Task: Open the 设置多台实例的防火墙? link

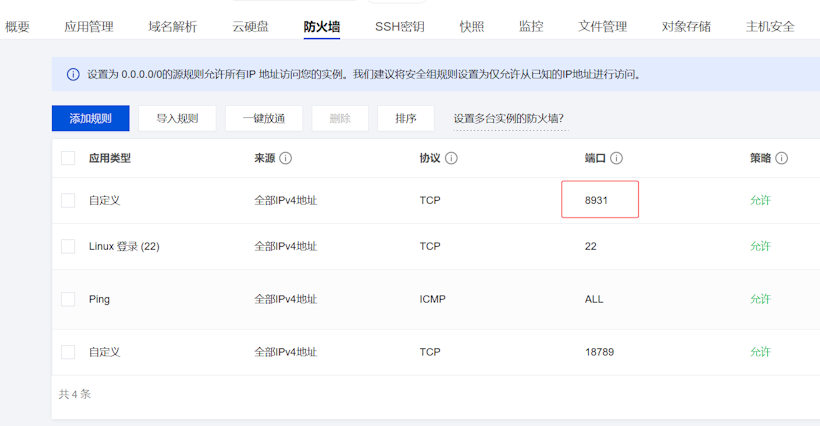Action: [509, 118]
